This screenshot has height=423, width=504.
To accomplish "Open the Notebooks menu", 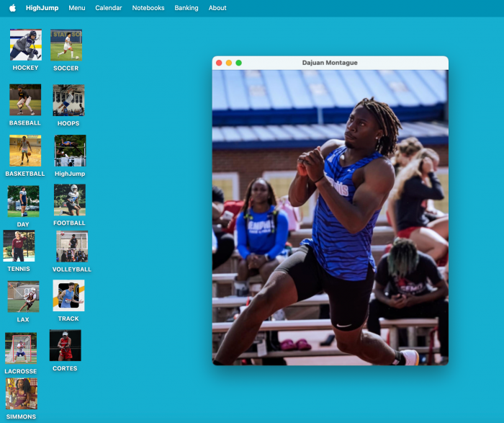I will click(148, 8).
